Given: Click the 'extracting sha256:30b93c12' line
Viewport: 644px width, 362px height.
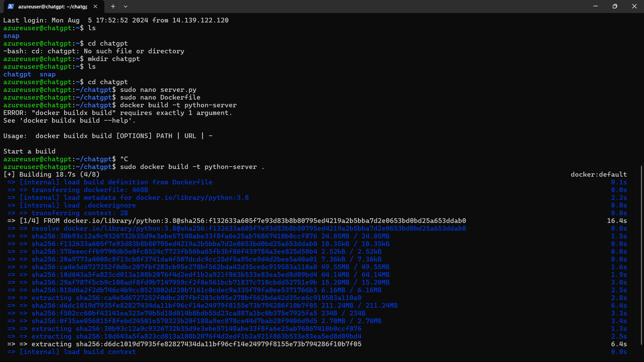Looking at the screenshot, I should coord(185,329).
